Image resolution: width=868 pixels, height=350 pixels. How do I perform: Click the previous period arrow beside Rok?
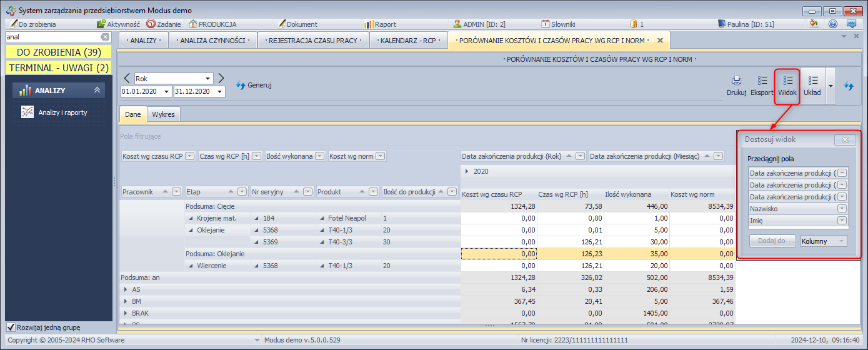(x=127, y=78)
